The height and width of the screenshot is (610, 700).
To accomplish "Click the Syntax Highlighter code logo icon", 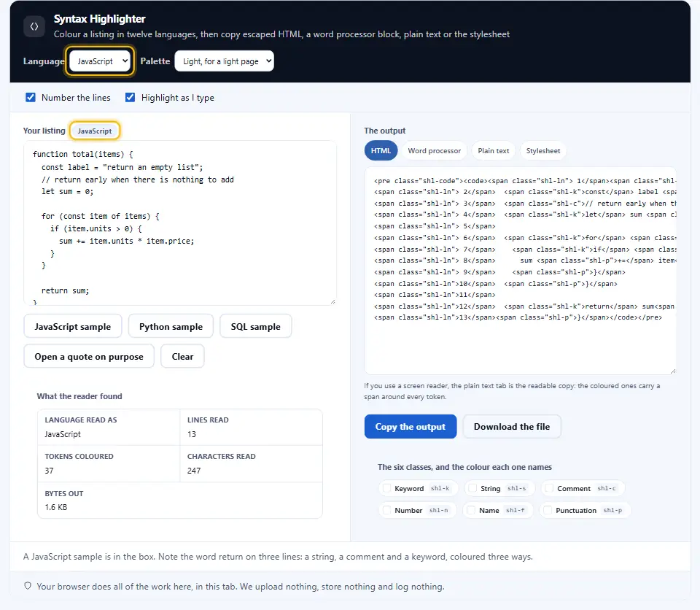I will coord(34,27).
